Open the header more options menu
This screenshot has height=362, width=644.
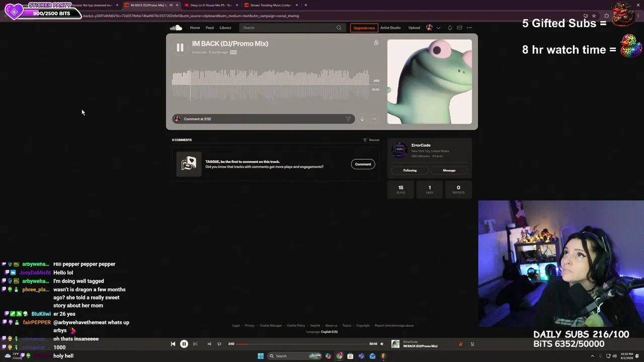coord(469,28)
